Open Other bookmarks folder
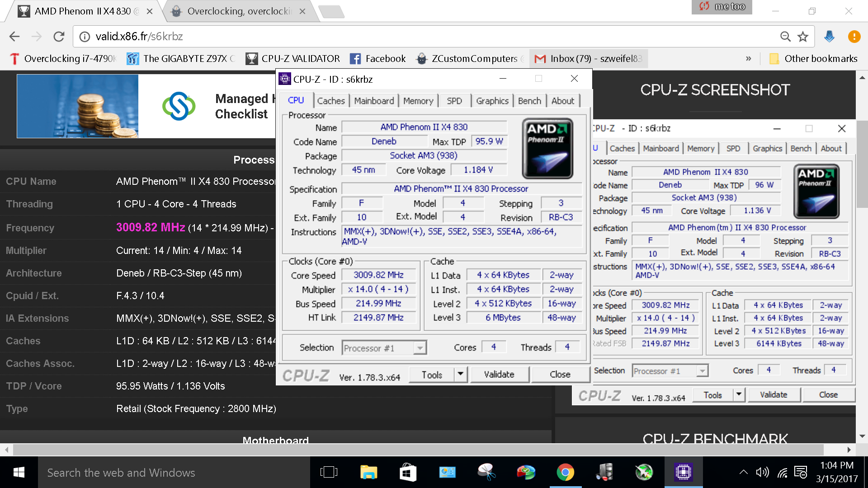This screenshot has height=488, width=868. (813, 59)
